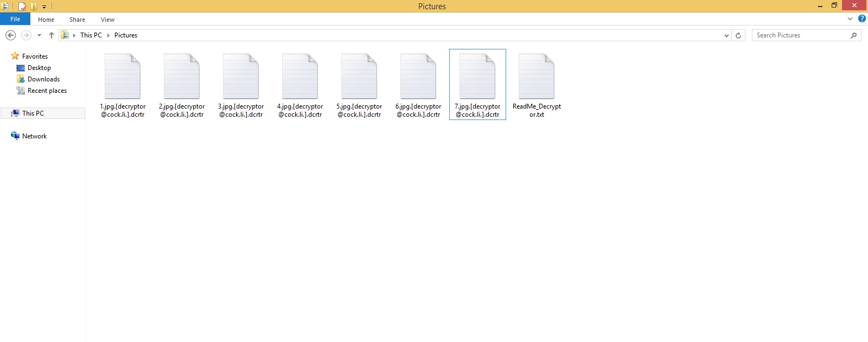This screenshot has width=868, height=342.
Task: Minimize the Pictures window
Action: click(820, 6)
